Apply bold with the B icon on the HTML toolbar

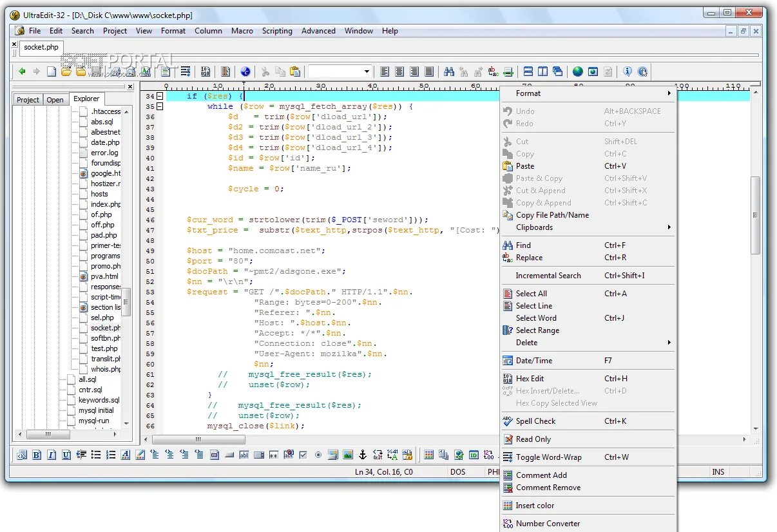(37, 455)
